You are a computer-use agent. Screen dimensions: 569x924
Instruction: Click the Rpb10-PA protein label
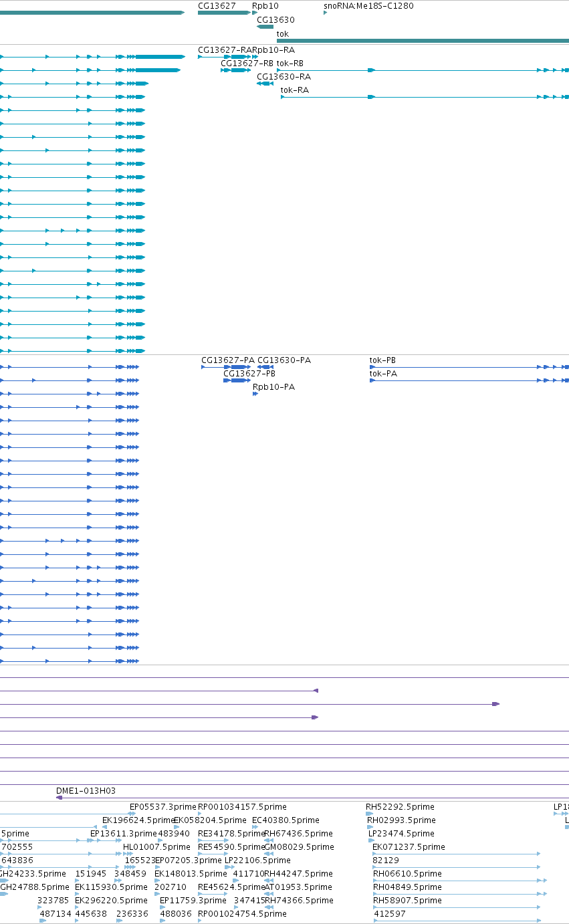(273, 386)
